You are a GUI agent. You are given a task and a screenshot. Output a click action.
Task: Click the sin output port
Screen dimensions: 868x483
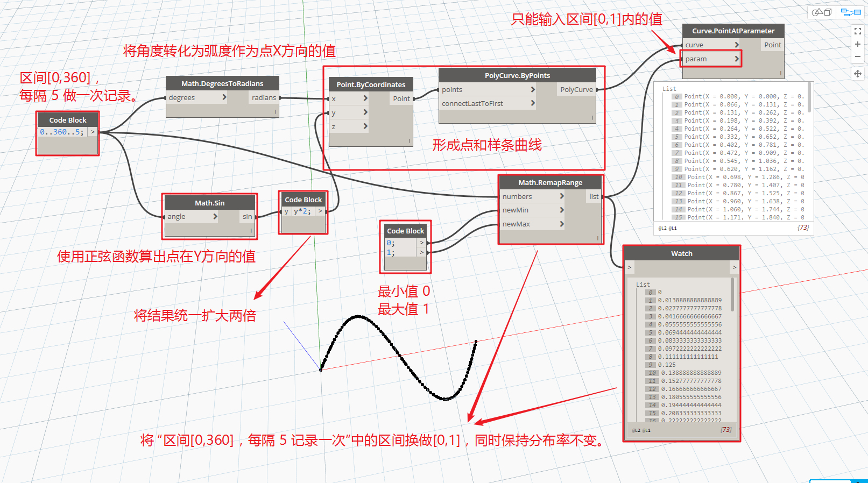(247, 216)
